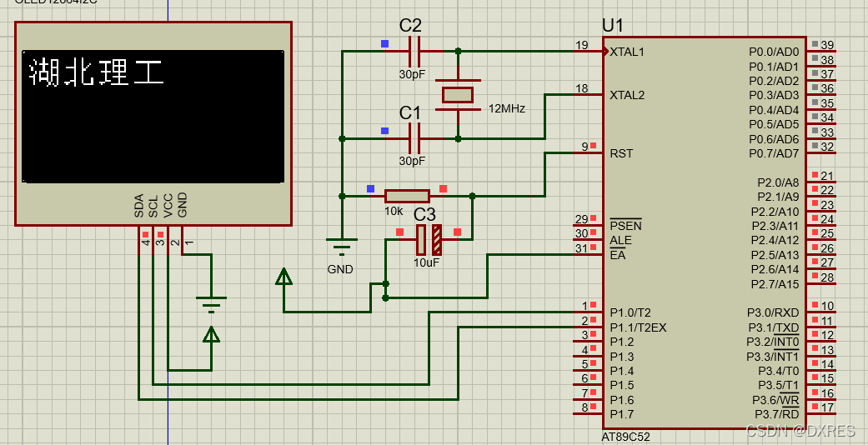Click the GND pin label on the OLED

(183, 205)
